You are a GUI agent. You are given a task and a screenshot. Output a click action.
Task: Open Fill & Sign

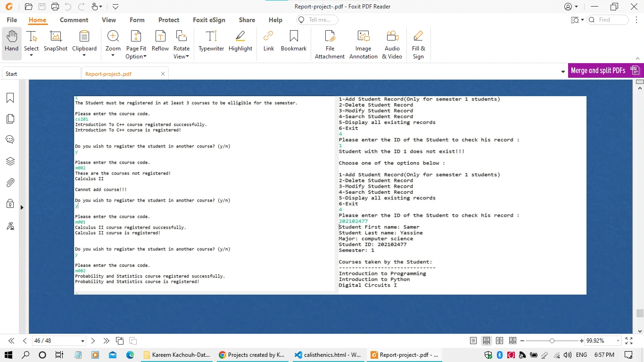point(418,44)
